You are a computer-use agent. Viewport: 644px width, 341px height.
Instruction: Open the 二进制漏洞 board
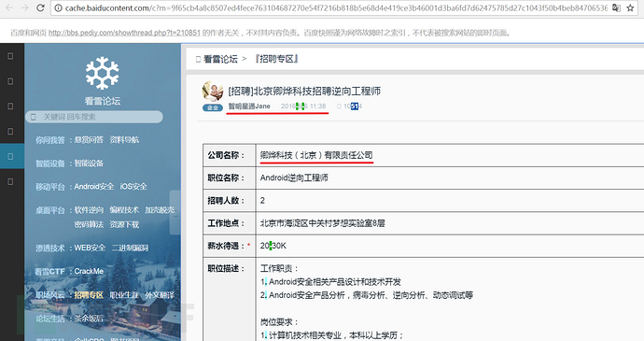(130, 248)
